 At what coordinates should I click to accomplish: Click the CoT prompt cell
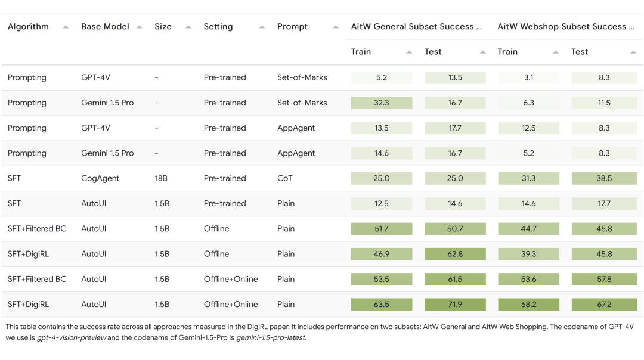coord(285,178)
